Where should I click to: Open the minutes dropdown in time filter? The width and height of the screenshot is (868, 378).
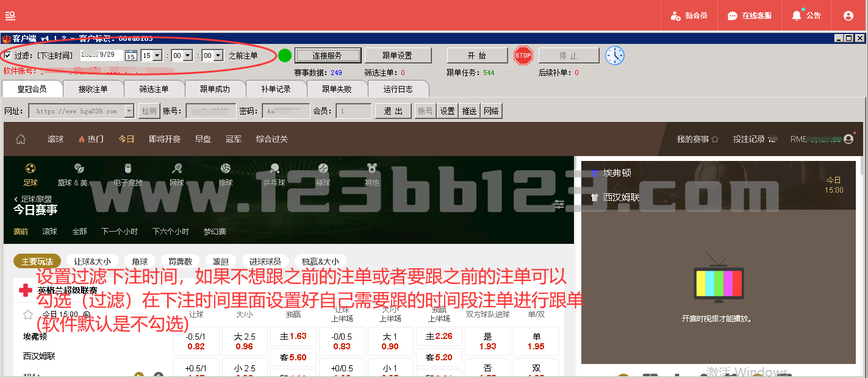(187, 55)
